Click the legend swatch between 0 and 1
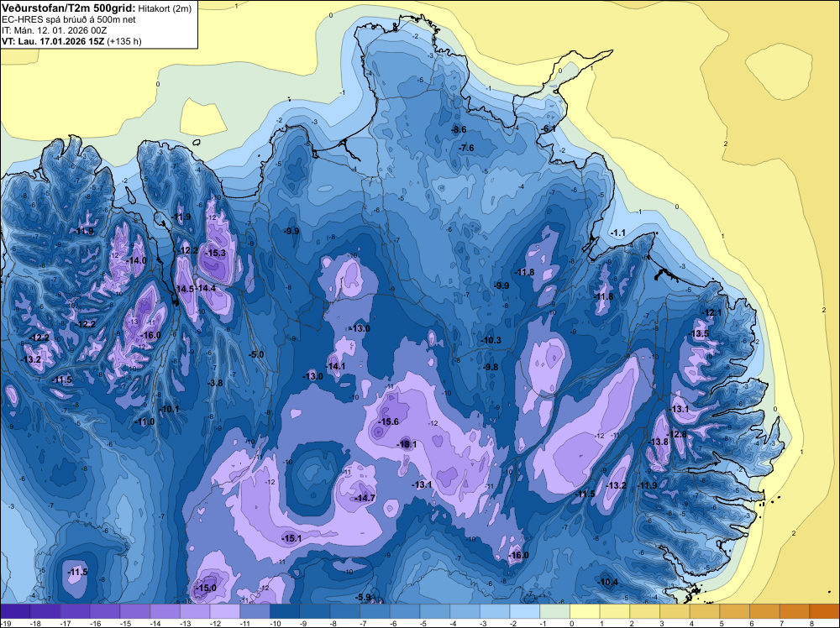Image resolution: width=840 pixels, height=628 pixels. (585, 611)
